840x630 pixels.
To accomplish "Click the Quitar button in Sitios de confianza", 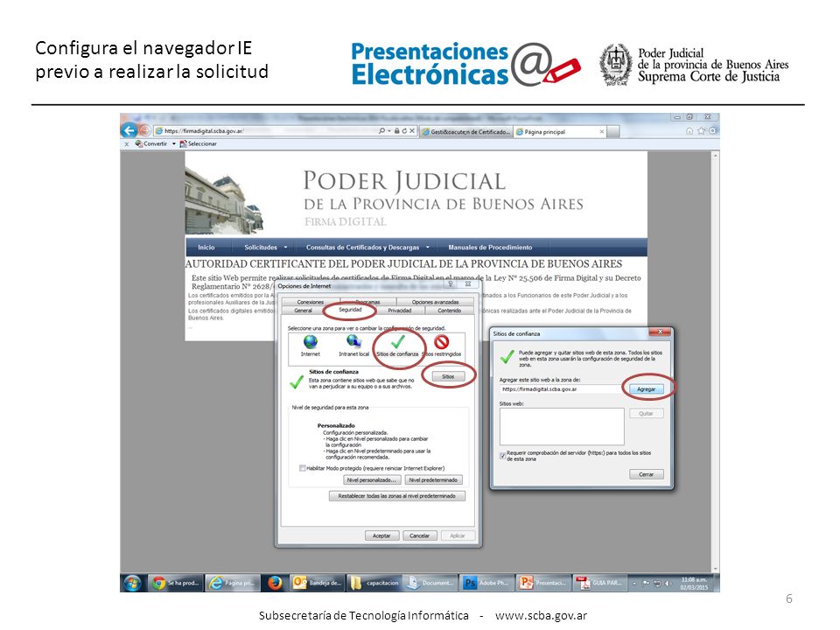I will pos(646,414).
